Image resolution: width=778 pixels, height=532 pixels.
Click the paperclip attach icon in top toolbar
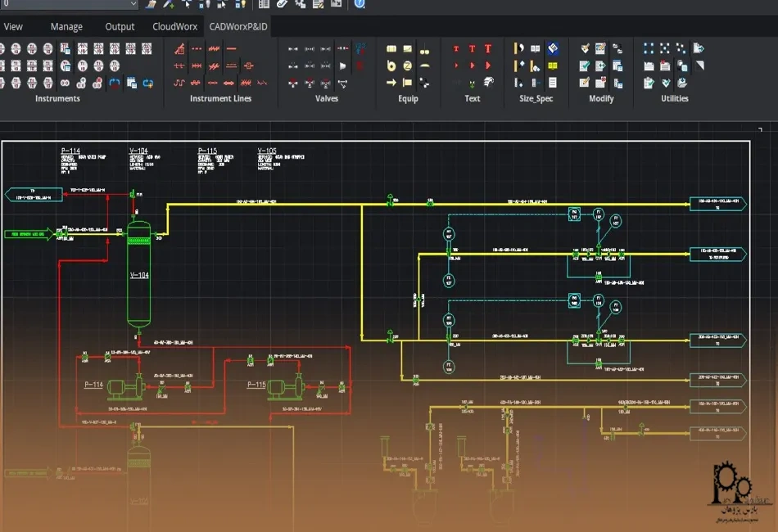[282, 4]
